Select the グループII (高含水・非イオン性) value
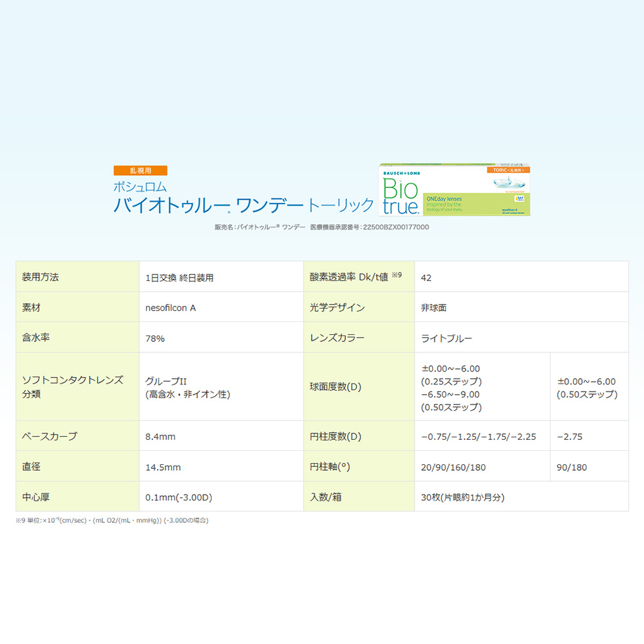The image size is (644, 644). click(187, 388)
